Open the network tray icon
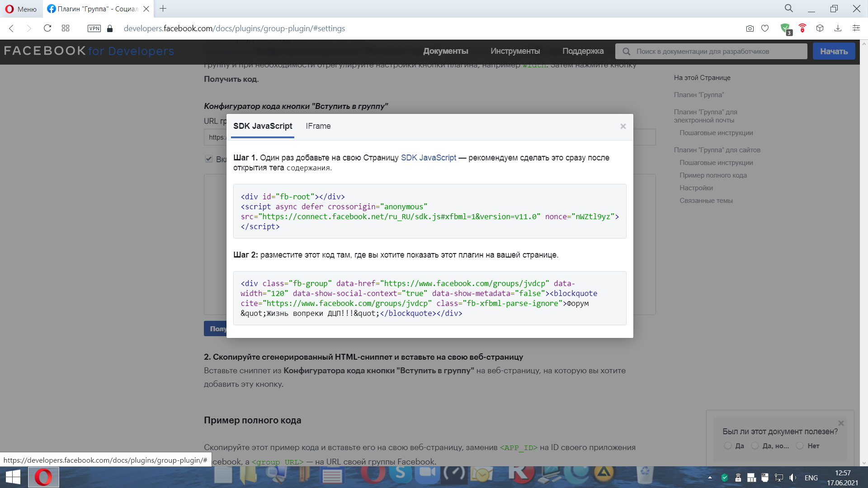868x488 pixels. pos(779,478)
